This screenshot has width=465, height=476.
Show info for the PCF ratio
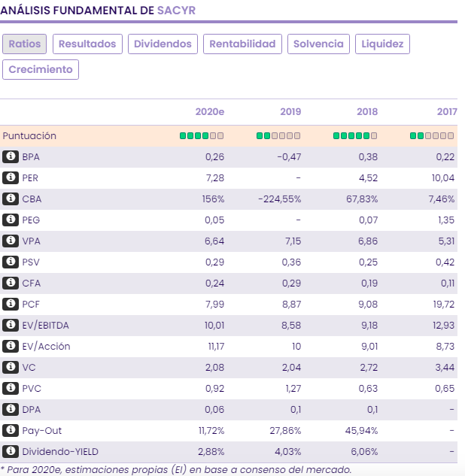pyautogui.click(x=11, y=305)
